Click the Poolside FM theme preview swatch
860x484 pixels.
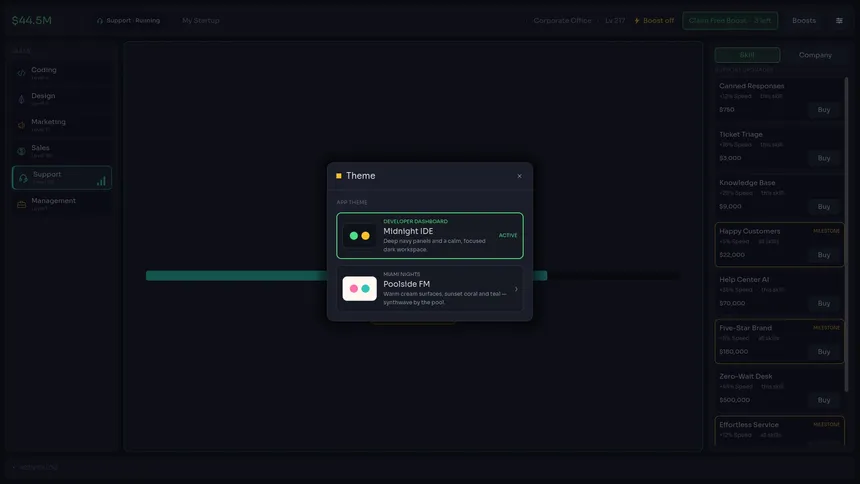[x=359, y=289]
